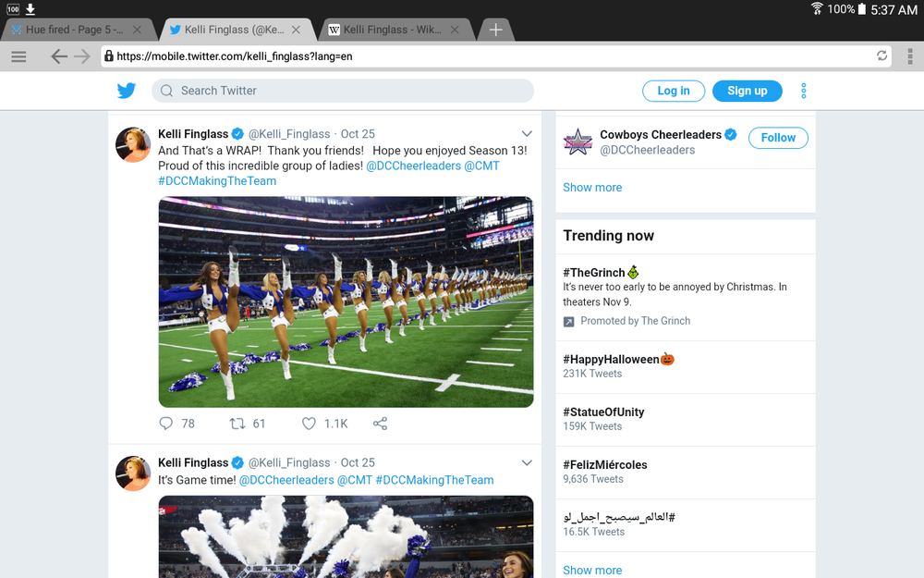This screenshot has height=578, width=924.
Task: Close the Kelli Finglass Wikipedia tab
Action: (455, 30)
